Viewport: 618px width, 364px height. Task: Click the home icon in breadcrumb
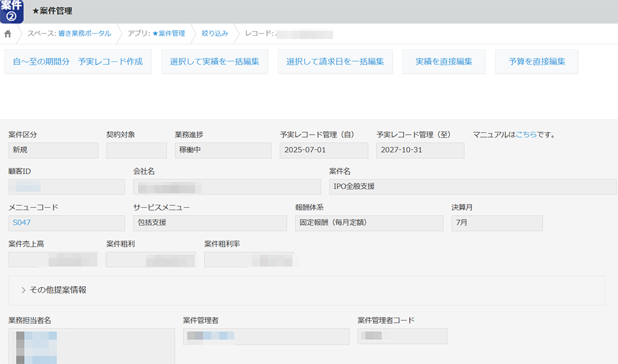(x=8, y=33)
